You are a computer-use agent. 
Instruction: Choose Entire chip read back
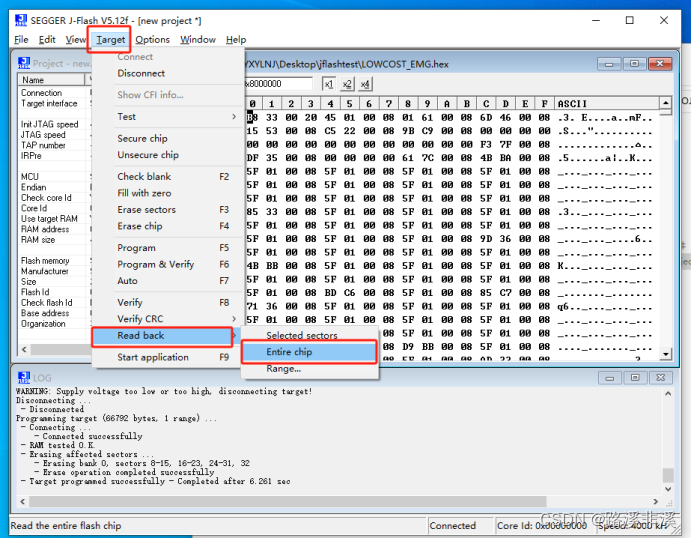309,352
